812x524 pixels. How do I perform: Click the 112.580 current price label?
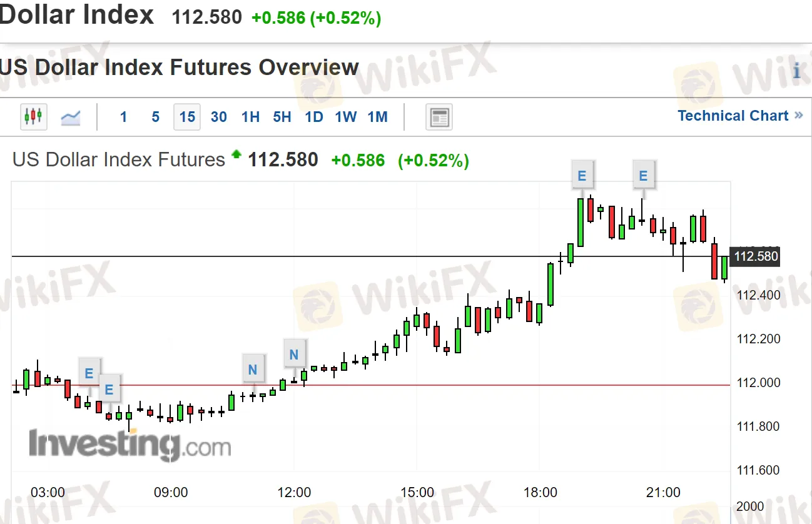click(x=756, y=256)
